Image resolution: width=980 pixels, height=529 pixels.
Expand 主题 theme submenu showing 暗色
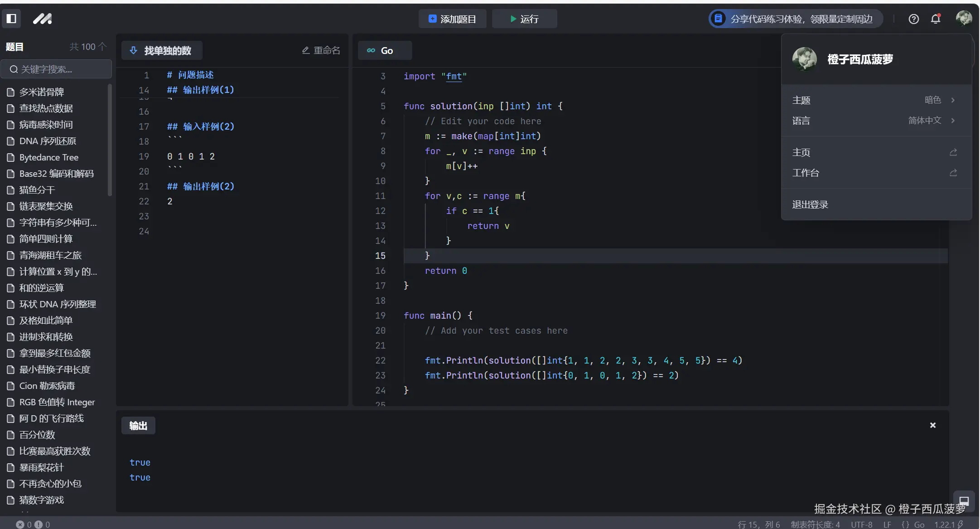[876, 100]
